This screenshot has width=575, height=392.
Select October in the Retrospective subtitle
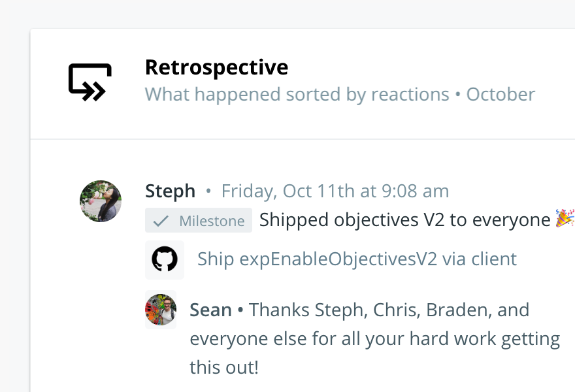[x=501, y=95]
